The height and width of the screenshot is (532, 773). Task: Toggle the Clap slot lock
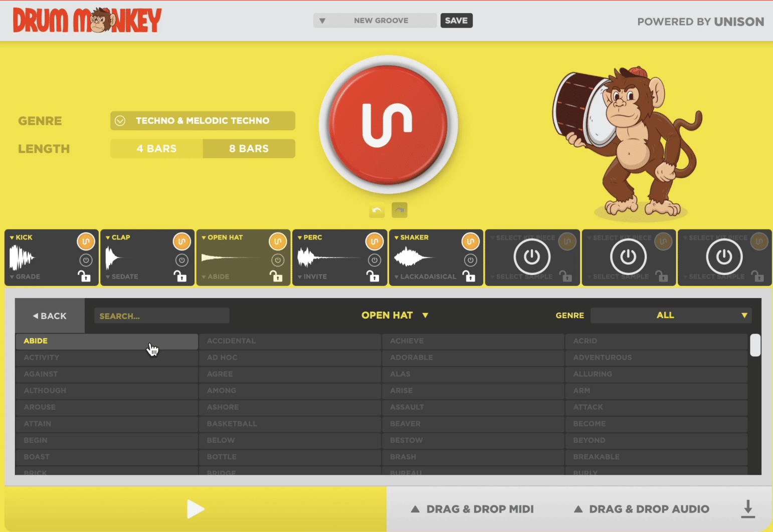pos(180,276)
